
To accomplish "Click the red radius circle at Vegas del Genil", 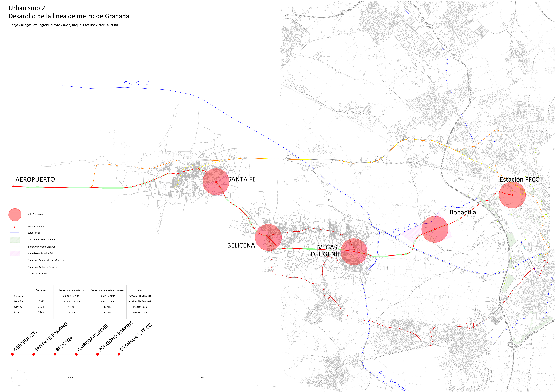I will [354, 252].
